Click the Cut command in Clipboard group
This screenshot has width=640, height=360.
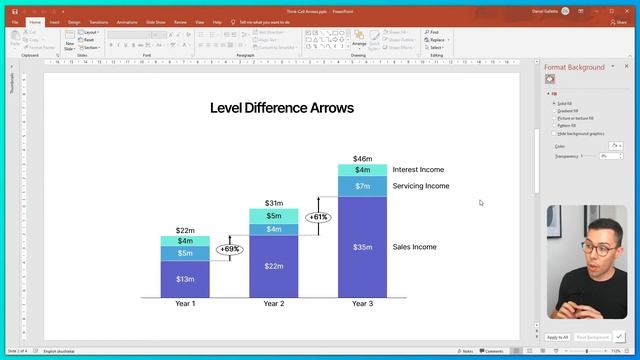(x=30, y=32)
